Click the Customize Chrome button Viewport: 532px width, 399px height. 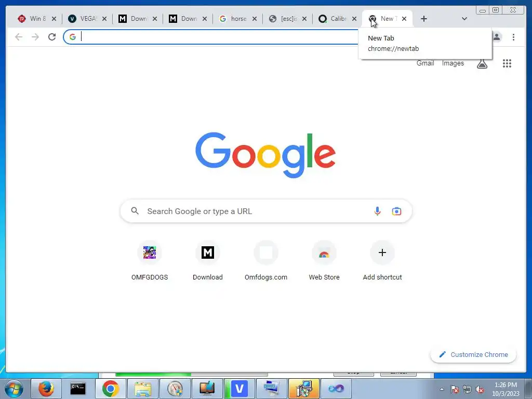pyautogui.click(x=473, y=354)
